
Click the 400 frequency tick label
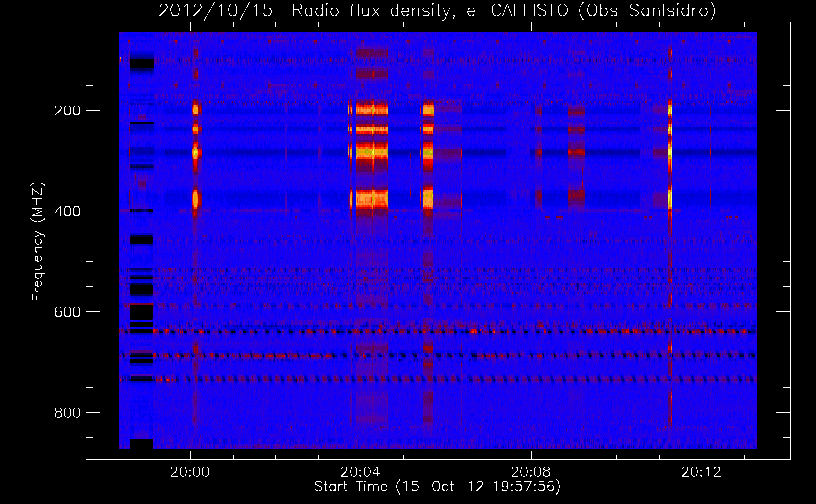(68, 211)
